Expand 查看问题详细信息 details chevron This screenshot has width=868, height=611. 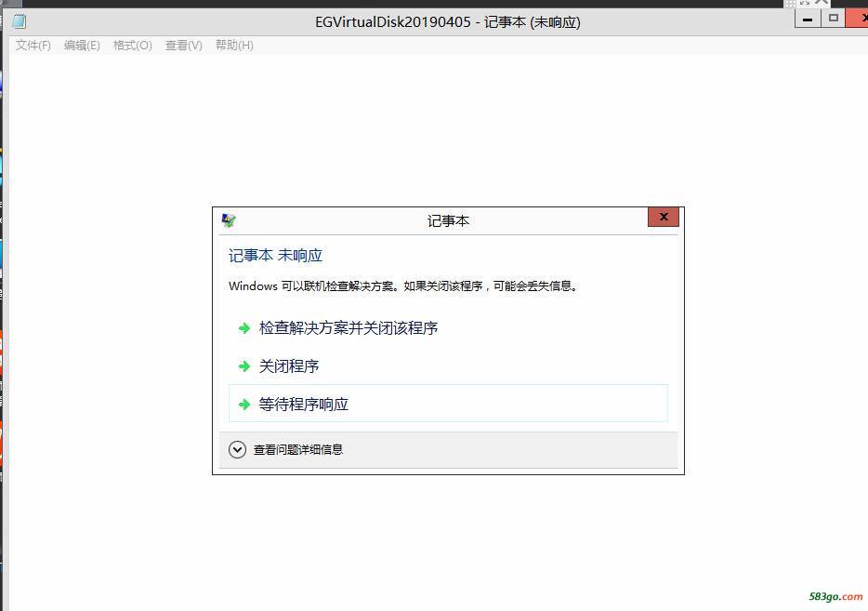[x=238, y=450]
